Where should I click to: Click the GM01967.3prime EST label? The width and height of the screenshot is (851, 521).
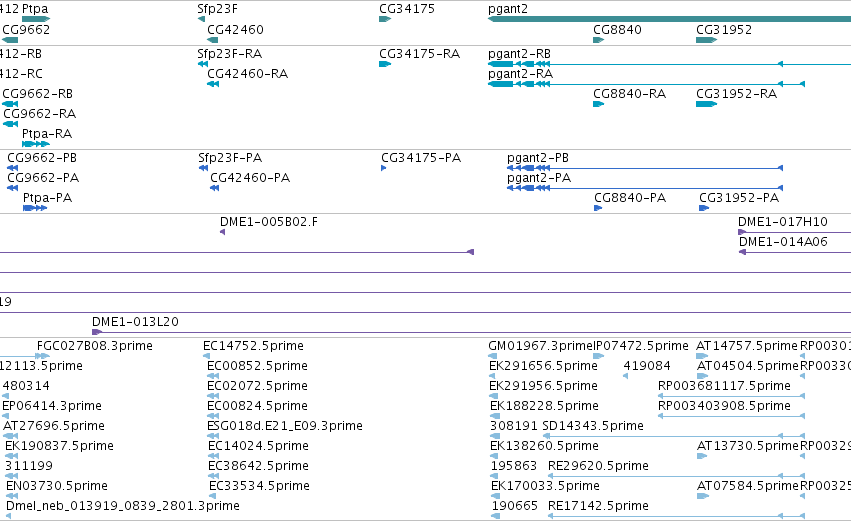[x=540, y=346]
